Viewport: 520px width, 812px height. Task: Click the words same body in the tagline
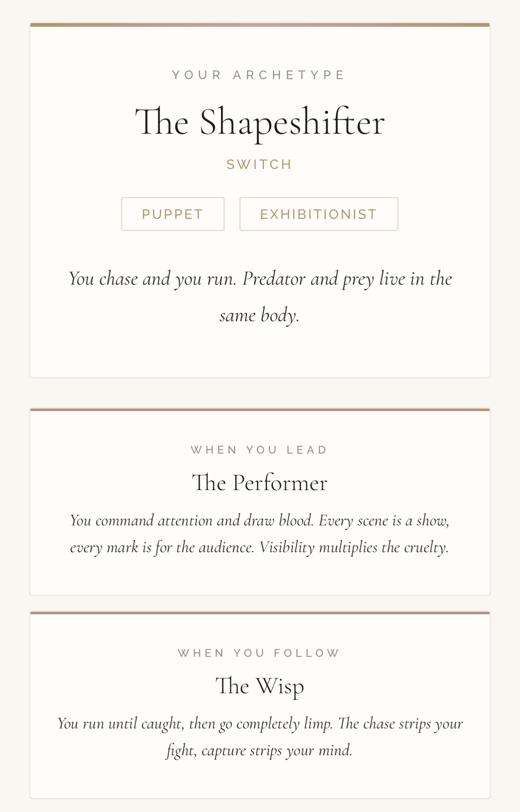(x=259, y=315)
